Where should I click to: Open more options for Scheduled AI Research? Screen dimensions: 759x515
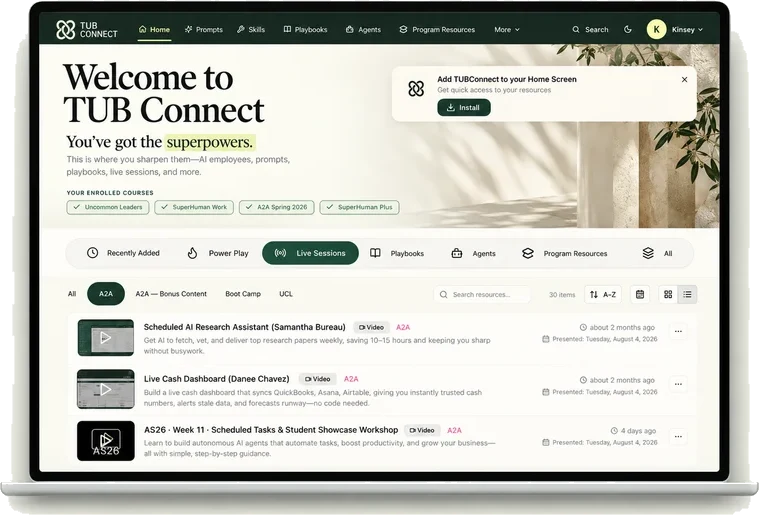(678, 332)
